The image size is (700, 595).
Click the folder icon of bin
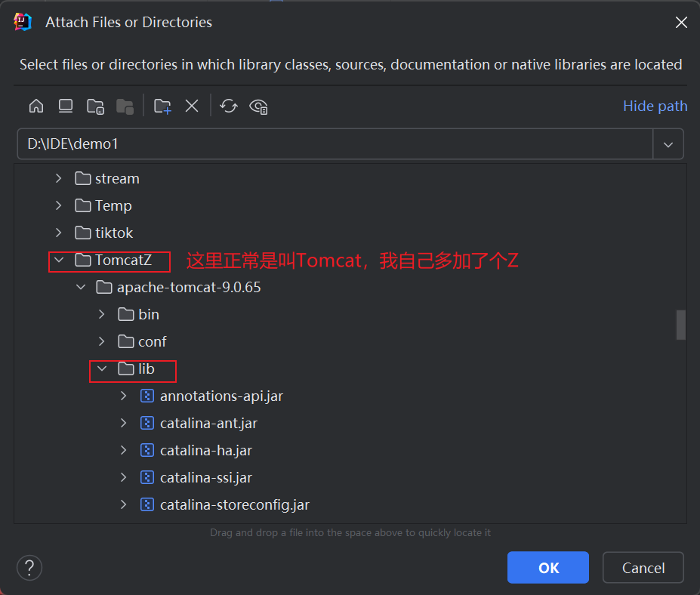pyautogui.click(x=126, y=314)
